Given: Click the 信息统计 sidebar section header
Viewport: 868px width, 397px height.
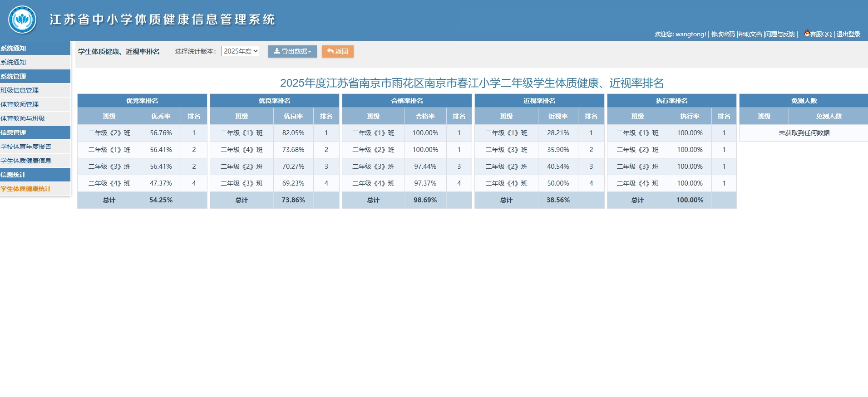Looking at the screenshot, I should (14, 175).
